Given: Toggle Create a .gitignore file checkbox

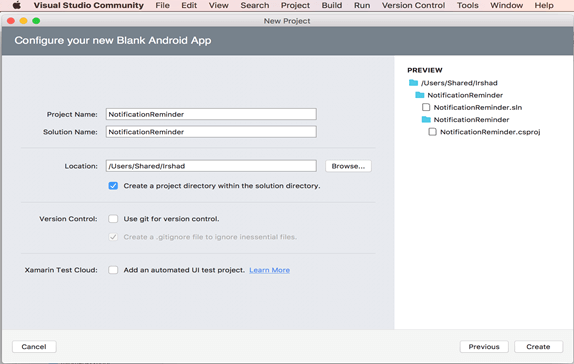Looking at the screenshot, I should coord(113,237).
